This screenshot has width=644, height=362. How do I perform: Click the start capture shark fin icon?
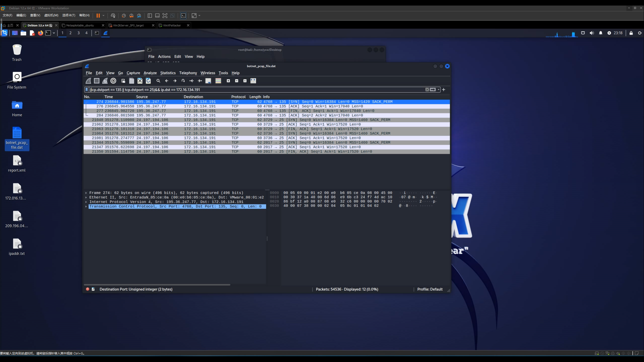click(x=88, y=81)
